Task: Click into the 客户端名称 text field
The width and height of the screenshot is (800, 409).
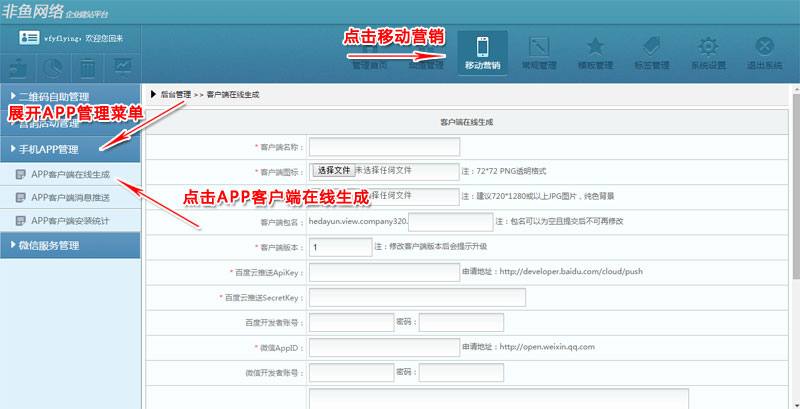Action: click(x=384, y=147)
